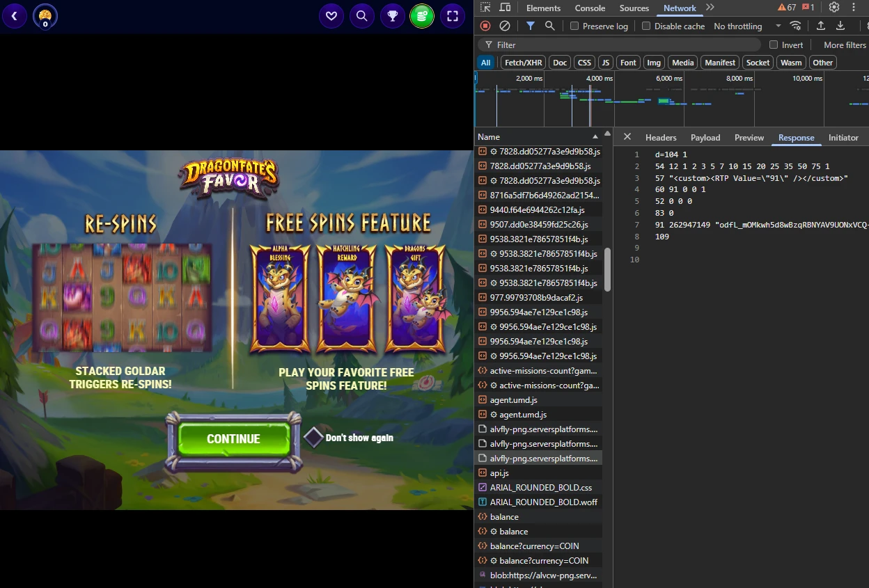Open game search with the magnifier icon
The height and width of the screenshot is (588, 869).
pos(362,15)
